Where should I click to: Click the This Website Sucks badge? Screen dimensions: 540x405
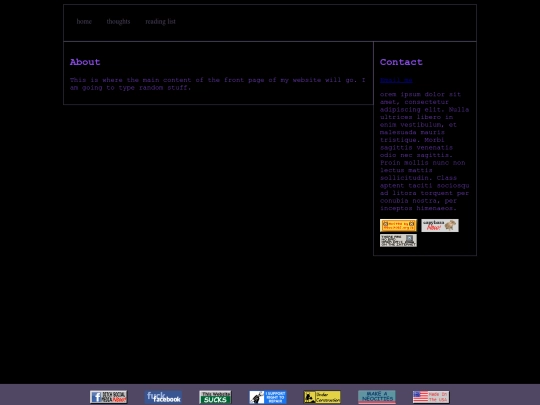pyautogui.click(x=215, y=397)
